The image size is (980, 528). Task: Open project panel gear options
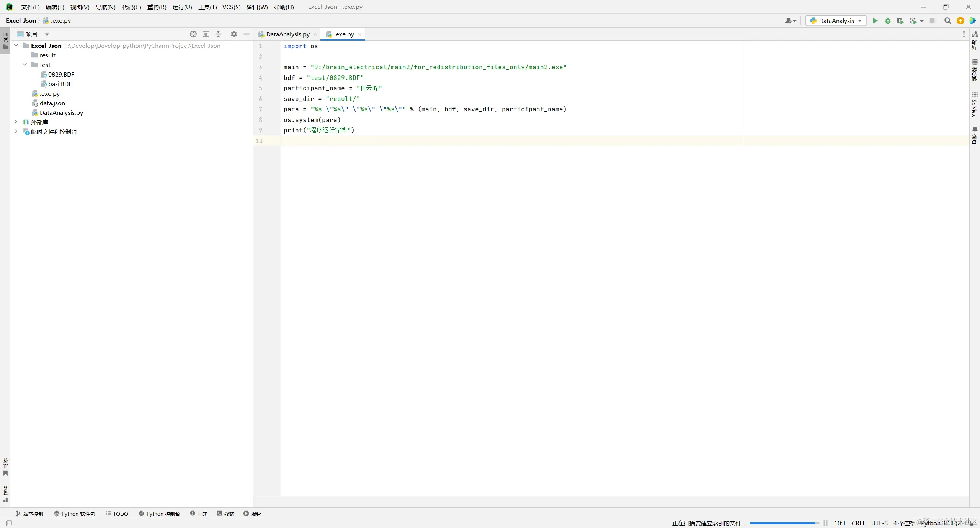pos(234,34)
